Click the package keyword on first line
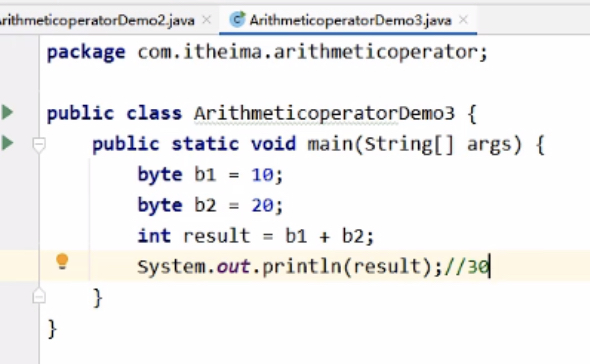This screenshot has height=364, width=590. pyautogui.click(x=86, y=52)
